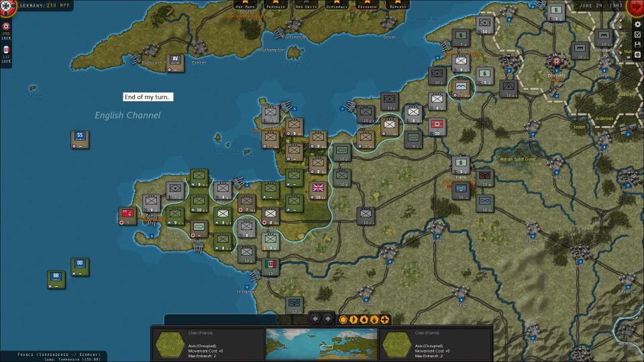Click the checkbox options icon in the right sidebar
The height and width of the screenshot is (362, 644).
click(x=638, y=34)
